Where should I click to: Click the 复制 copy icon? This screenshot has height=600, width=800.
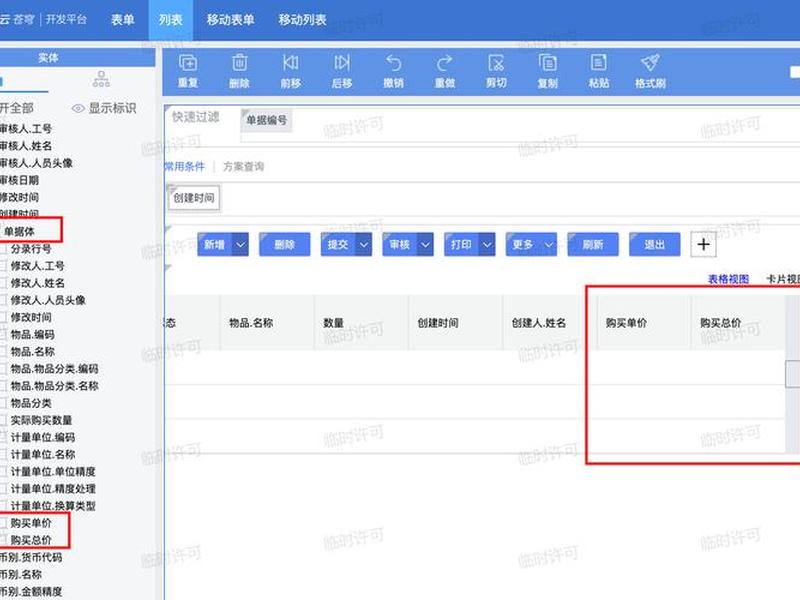[547, 63]
